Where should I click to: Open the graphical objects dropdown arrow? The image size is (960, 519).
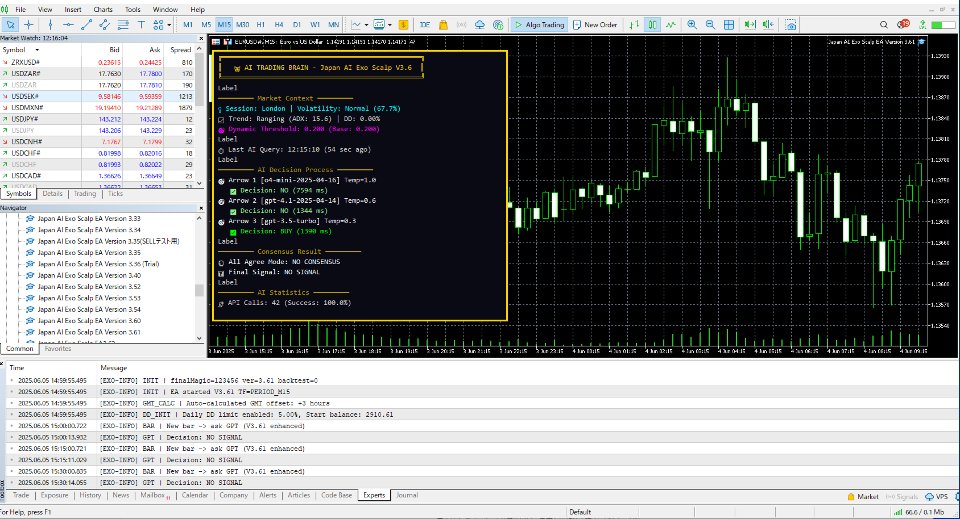coord(168,24)
